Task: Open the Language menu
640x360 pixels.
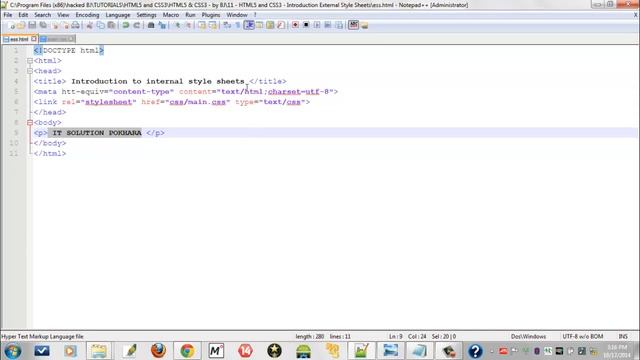Action: 118,15
